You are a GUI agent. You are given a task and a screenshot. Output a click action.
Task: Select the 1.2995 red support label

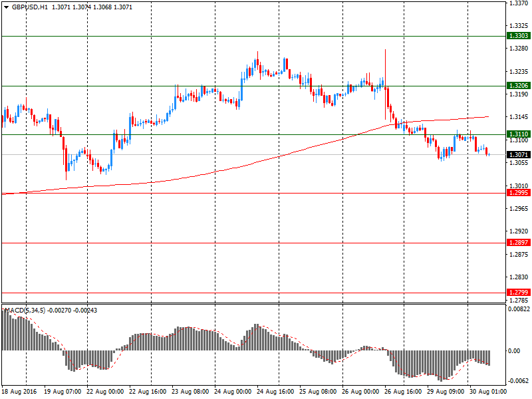click(x=519, y=193)
